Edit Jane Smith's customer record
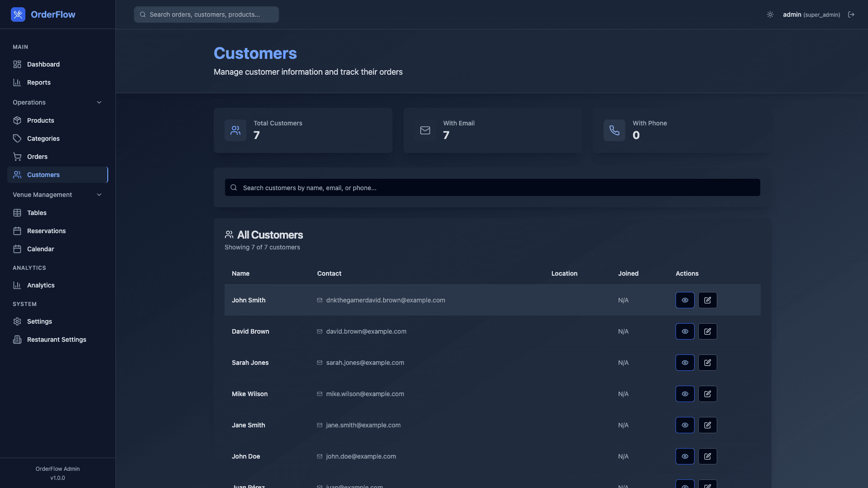This screenshot has width=868, height=488. 707,425
